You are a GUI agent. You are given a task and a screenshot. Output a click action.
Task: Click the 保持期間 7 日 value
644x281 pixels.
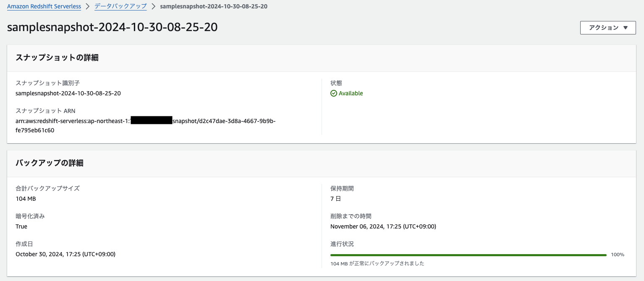pyautogui.click(x=336, y=199)
